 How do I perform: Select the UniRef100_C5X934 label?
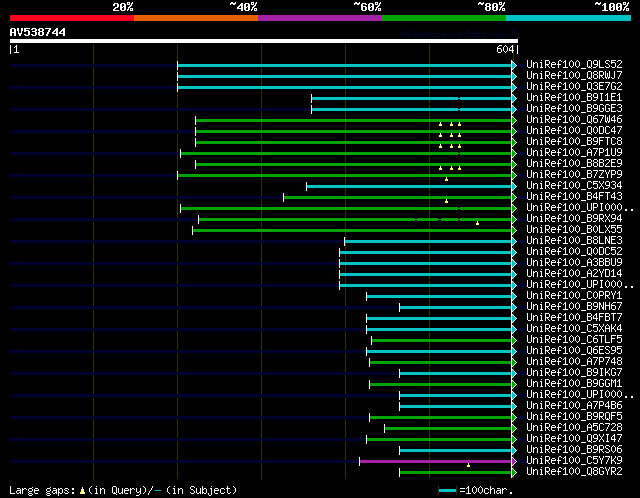click(574, 186)
